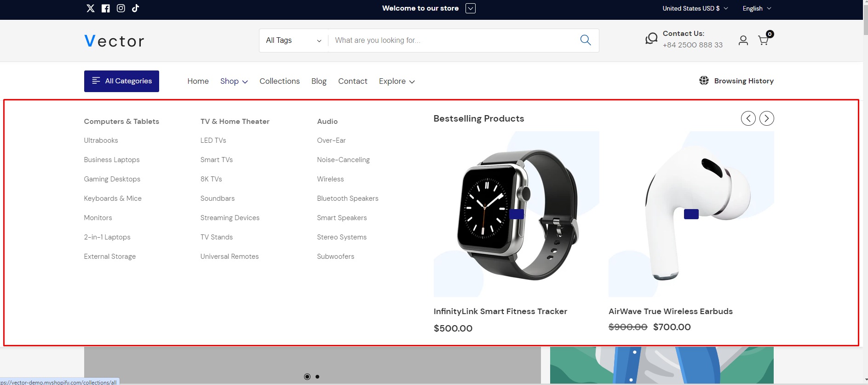The width and height of the screenshot is (868, 385).
Task: Click the All Categories button
Action: click(121, 81)
